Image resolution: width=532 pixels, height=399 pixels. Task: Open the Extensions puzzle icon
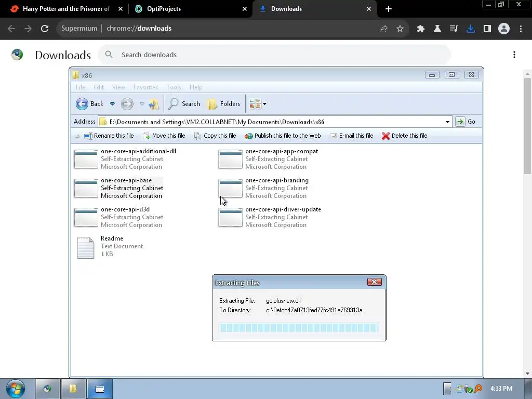(421, 29)
